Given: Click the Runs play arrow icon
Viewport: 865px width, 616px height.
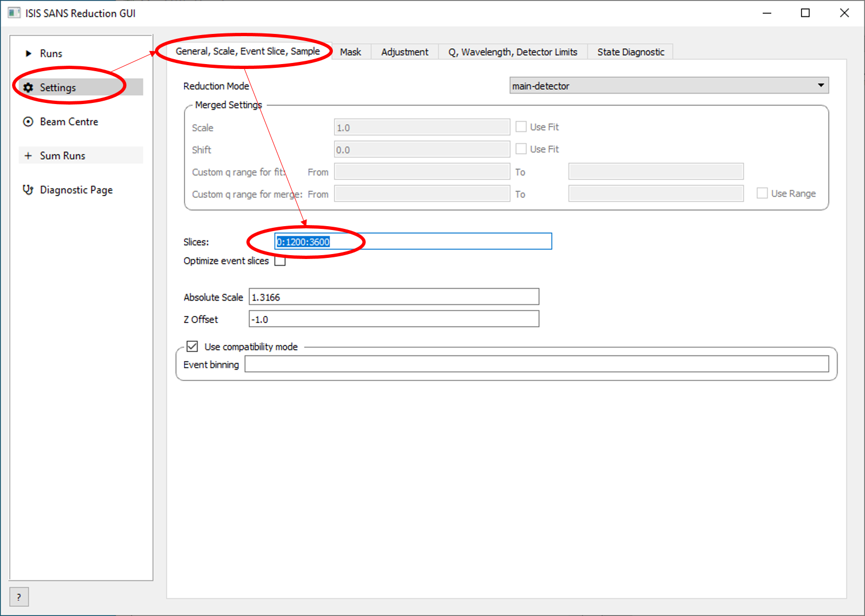Looking at the screenshot, I should pyautogui.click(x=28, y=54).
